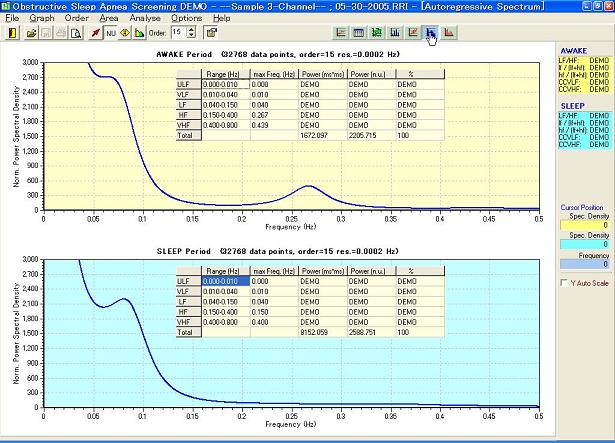
Task: Open the Analyse menu
Action: pyautogui.click(x=146, y=18)
